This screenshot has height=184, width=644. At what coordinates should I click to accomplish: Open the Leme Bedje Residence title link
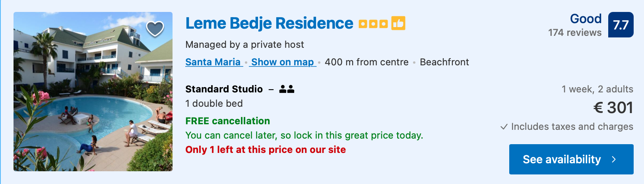tap(269, 23)
